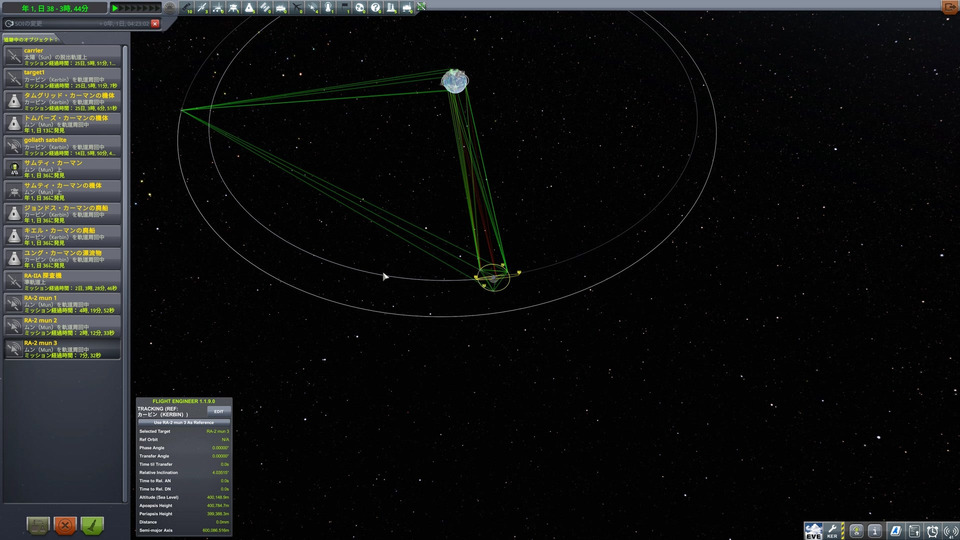
Task: Click the relay icon on RA-2 mun 3 row
Action: [x=13, y=349]
